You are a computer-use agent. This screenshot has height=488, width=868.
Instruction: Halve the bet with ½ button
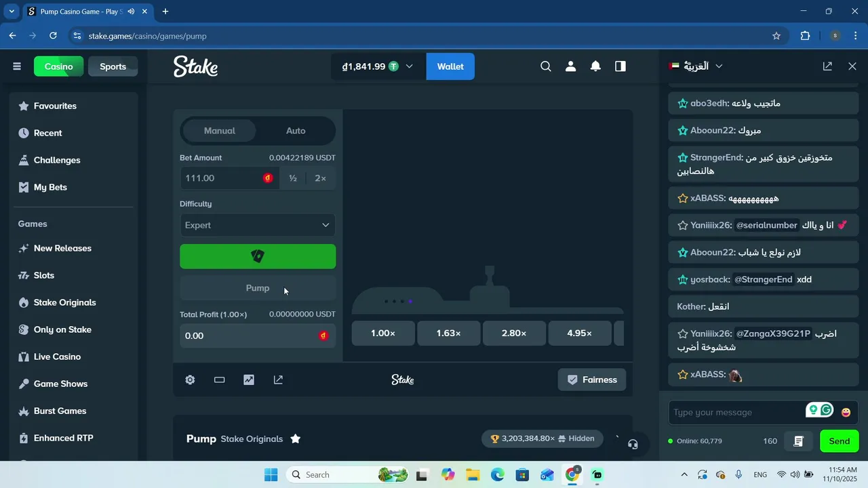coord(293,178)
